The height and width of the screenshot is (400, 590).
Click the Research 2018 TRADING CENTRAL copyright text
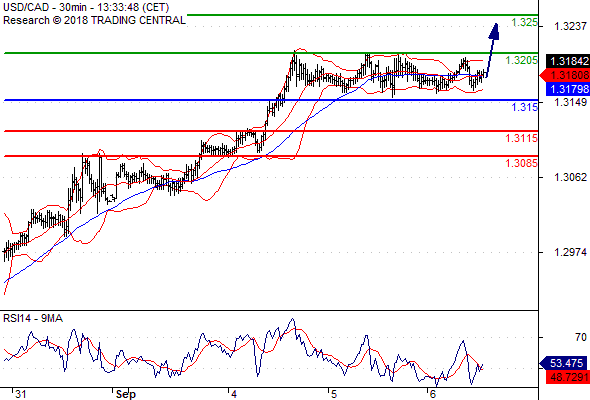(x=94, y=20)
